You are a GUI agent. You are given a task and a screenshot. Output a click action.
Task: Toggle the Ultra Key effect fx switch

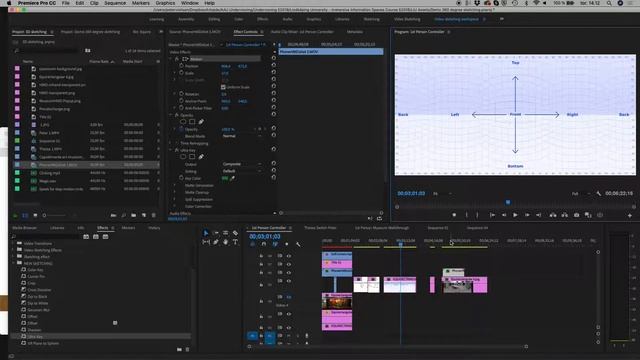coord(177,150)
